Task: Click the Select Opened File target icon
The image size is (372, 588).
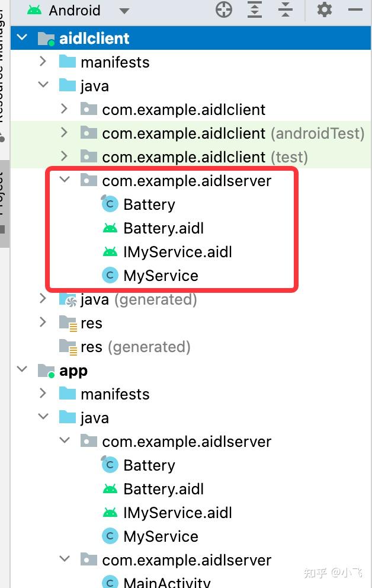Action: click(224, 10)
